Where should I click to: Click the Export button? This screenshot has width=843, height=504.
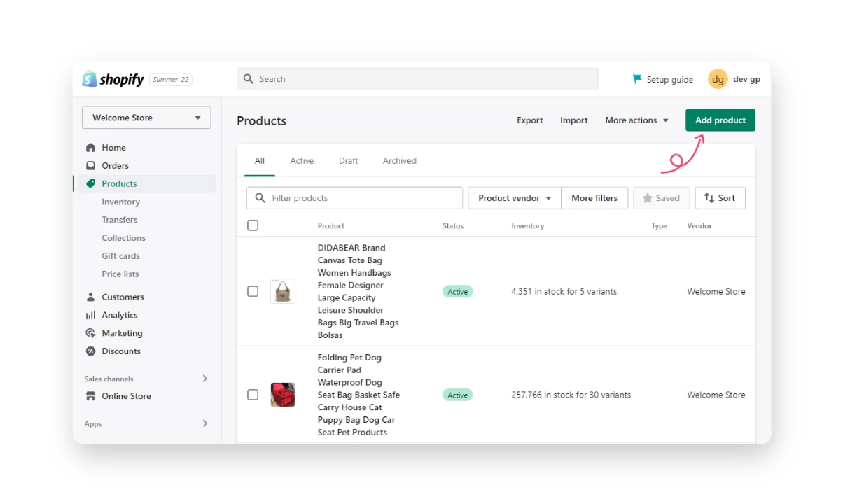click(530, 120)
